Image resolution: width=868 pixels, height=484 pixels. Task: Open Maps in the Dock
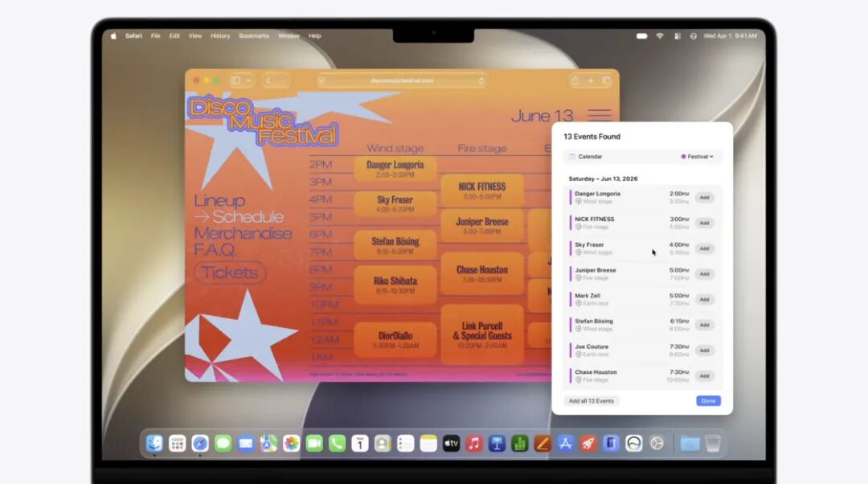coord(268,443)
